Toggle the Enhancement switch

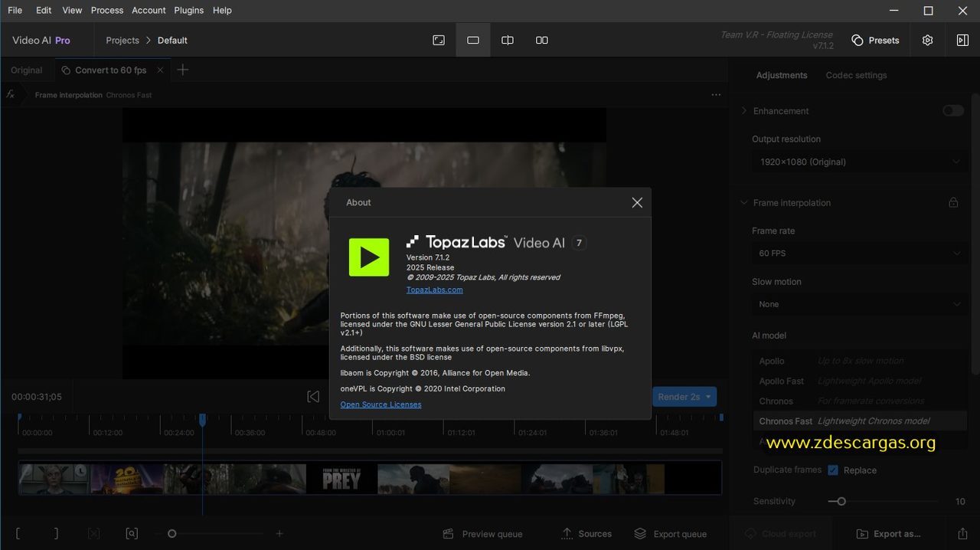click(953, 111)
